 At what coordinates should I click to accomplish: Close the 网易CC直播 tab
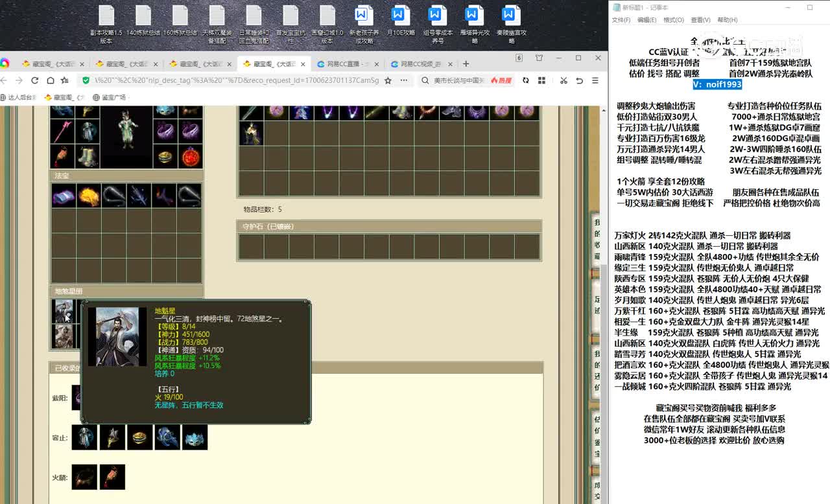[x=377, y=63]
